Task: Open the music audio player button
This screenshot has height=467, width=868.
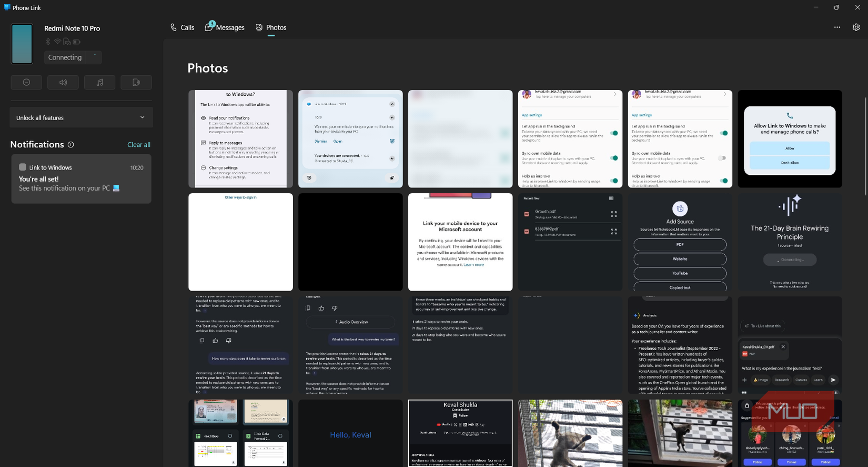Action: coord(99,82)
